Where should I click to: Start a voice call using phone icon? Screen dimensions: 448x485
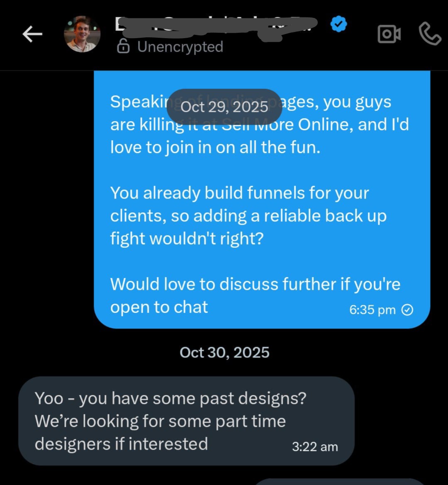[429, 34]
